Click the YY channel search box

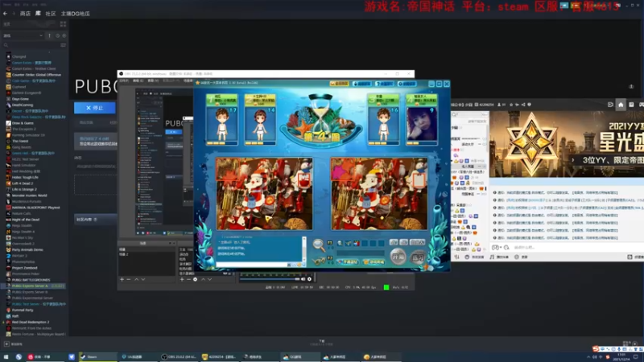coord(469,114)
